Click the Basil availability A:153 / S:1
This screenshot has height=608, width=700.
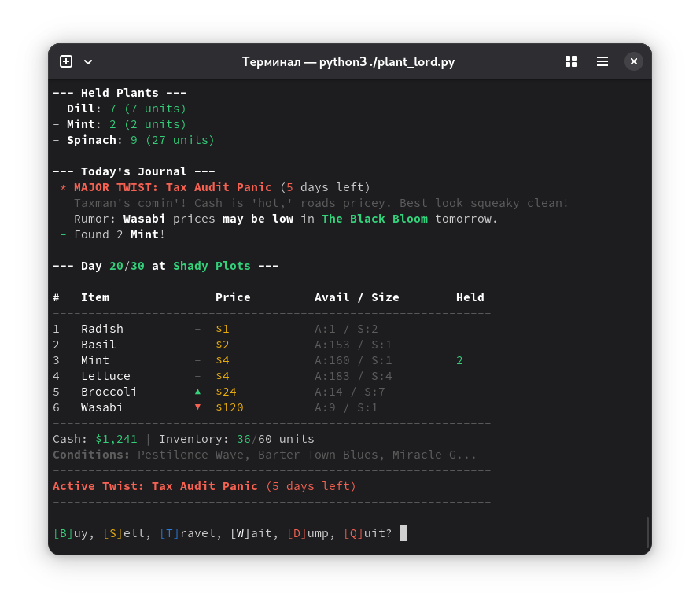point(353,345)
